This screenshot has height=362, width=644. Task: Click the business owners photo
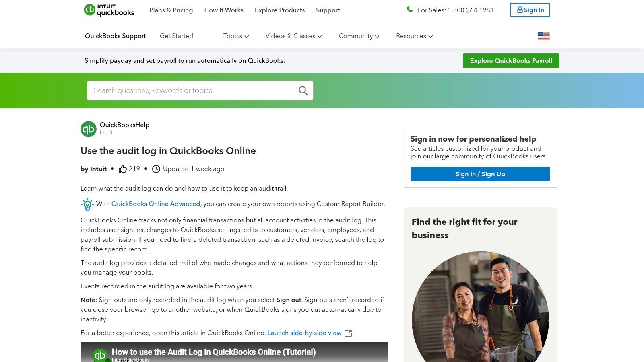click(x=480, y=306)
